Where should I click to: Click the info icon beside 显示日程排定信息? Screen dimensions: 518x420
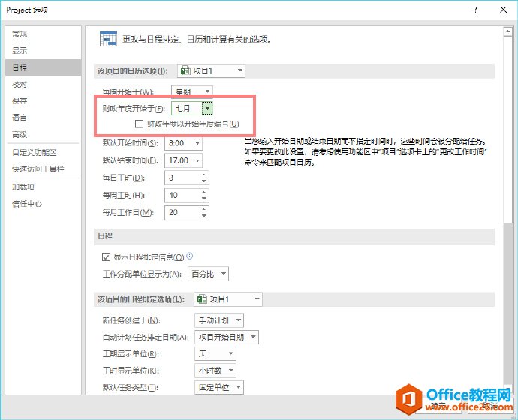coord(190,256)
